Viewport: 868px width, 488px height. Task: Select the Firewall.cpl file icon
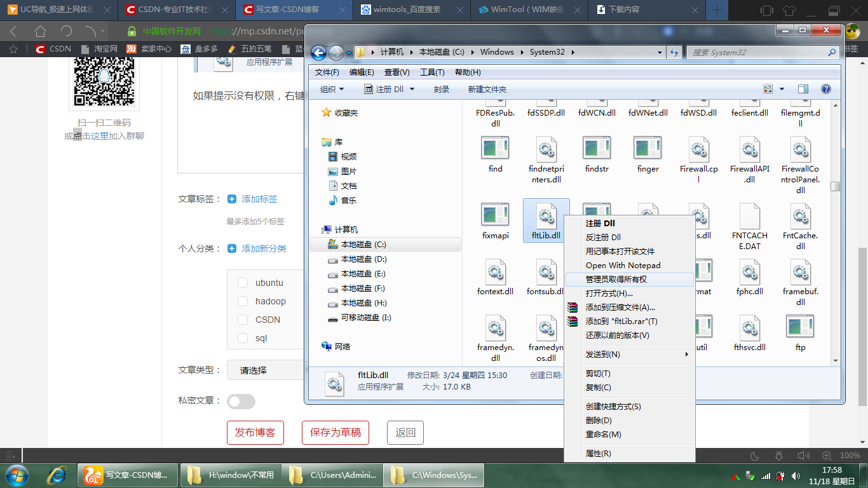[699, 149]
